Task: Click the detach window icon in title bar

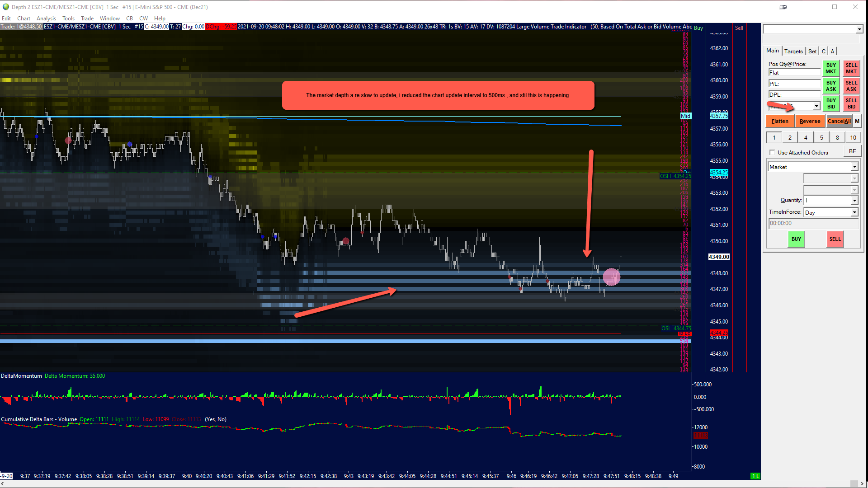Action: 783,7
